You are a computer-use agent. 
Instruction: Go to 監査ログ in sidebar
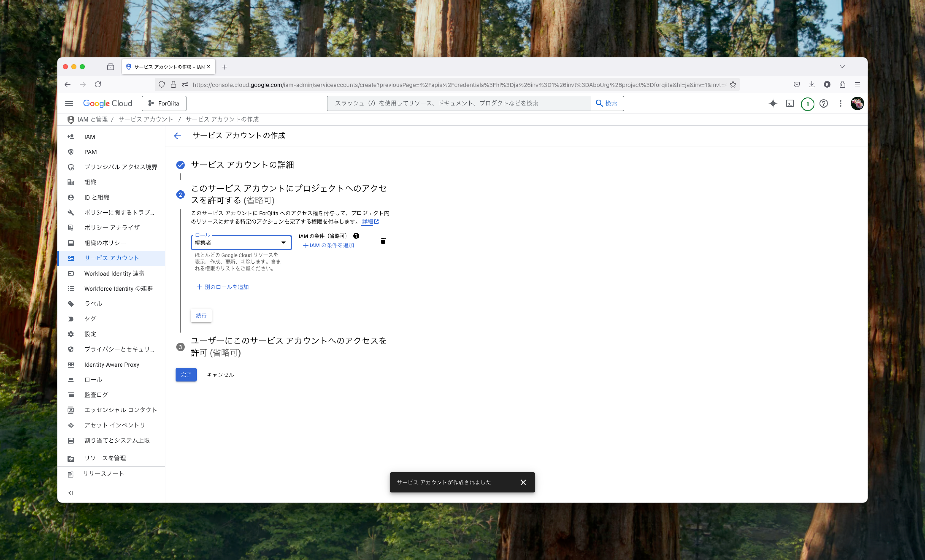[x=96, y=395]
